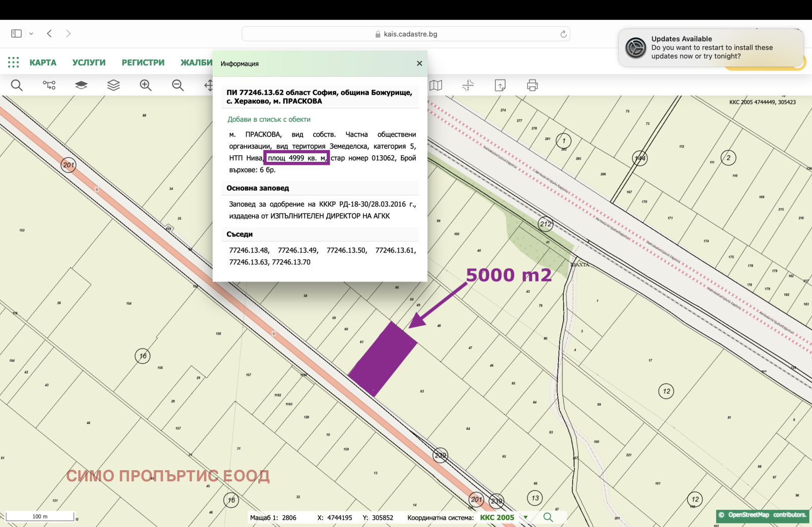
Task: Open the КАРТА menu
Action: (x=43, y=62)
